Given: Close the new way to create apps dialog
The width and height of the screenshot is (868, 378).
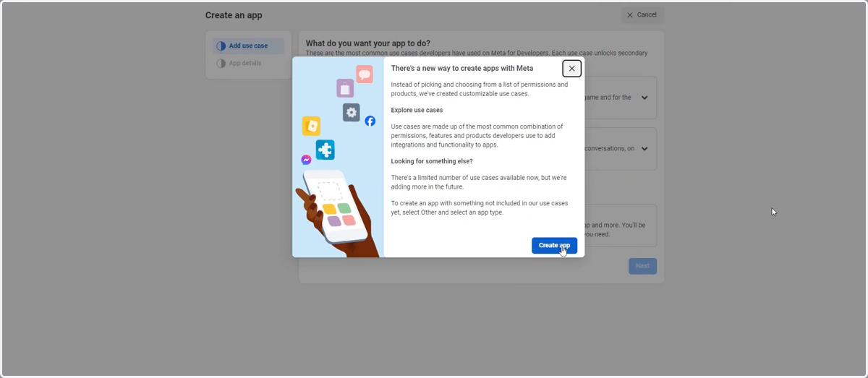Looking at the screenshot, I should point(571,69).
